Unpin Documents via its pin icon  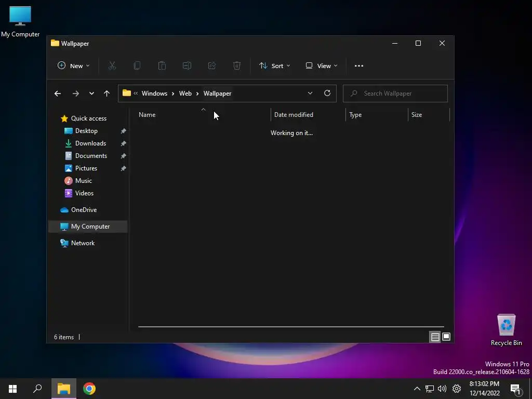point(124,156)
